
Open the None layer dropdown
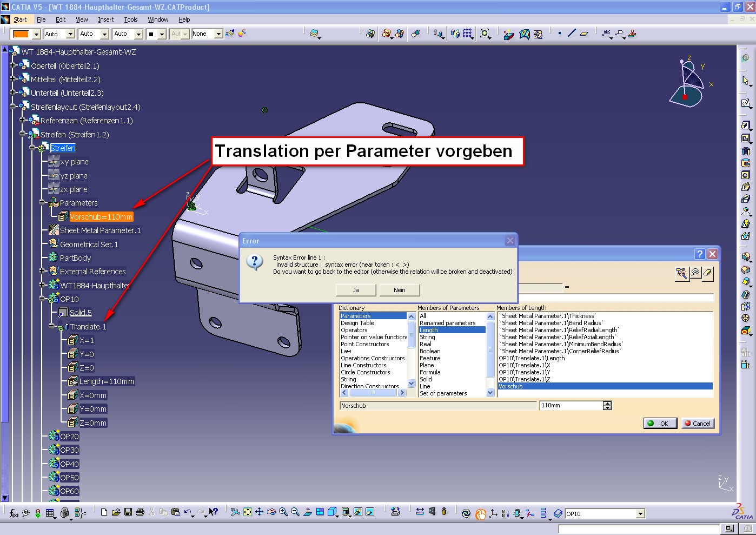coord(218,34)
